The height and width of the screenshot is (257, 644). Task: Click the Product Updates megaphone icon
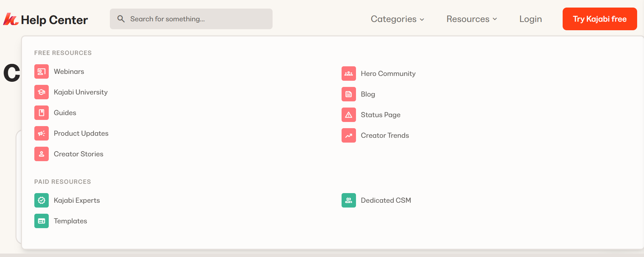(42, 133)
